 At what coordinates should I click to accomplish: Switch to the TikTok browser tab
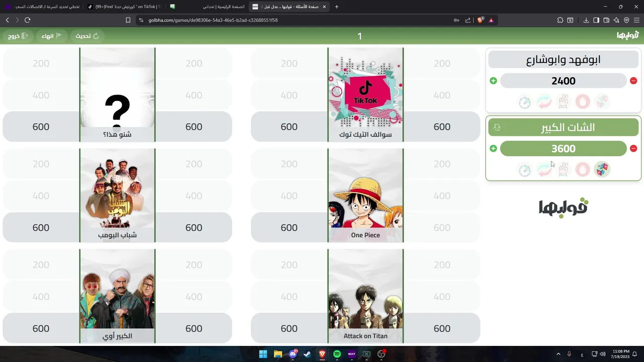tap(124, 7)
